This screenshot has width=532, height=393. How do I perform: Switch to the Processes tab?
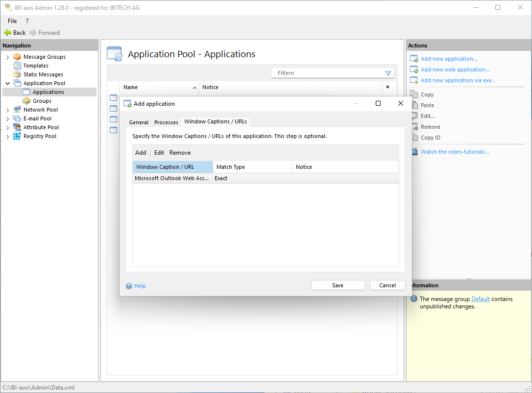pyautogui.click(x=166, y=122)
